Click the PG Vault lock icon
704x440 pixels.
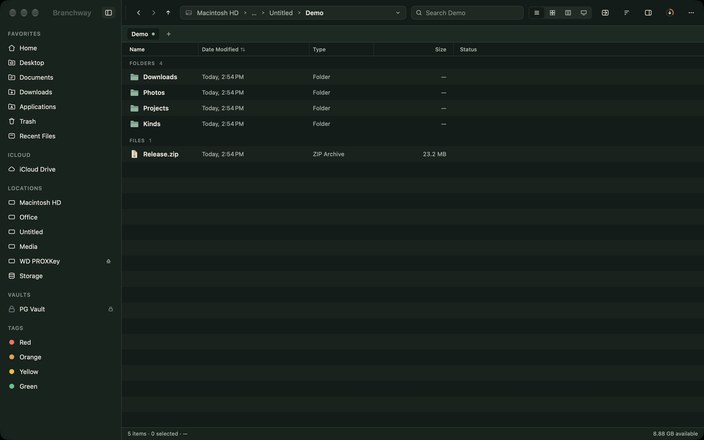110,309
